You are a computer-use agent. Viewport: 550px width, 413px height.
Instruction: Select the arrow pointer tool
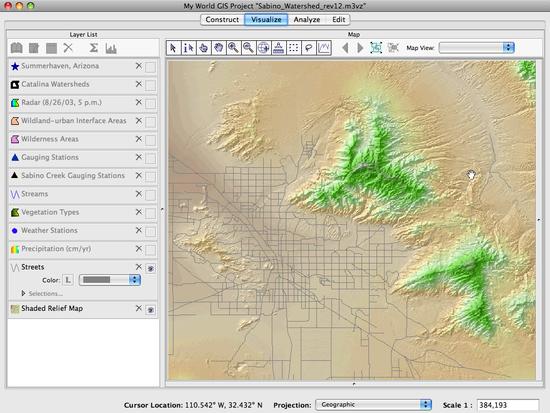point(174,48)
